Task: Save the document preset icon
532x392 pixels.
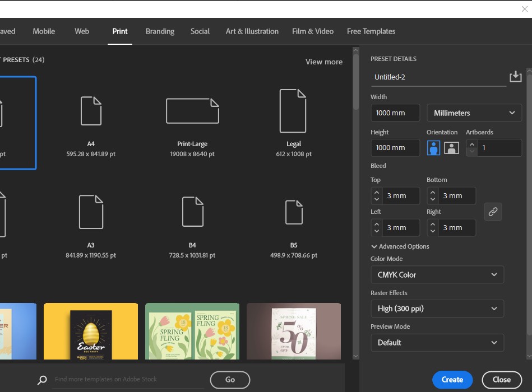Action: [515, 77]
